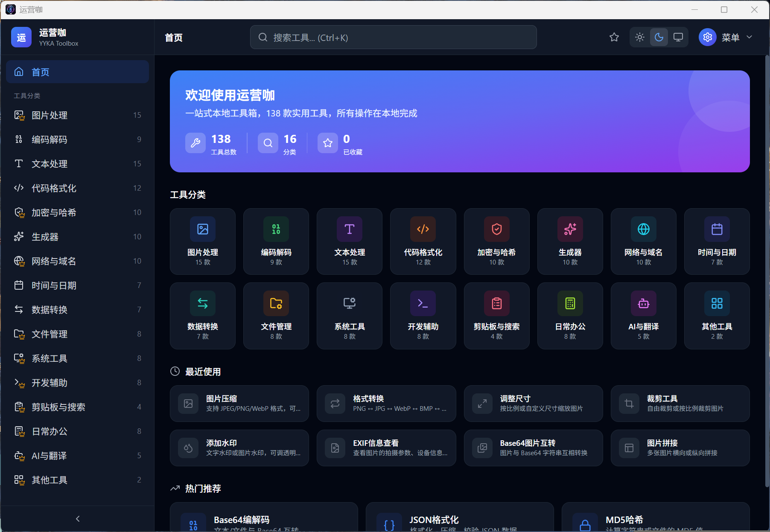The image size is (770, 532).
Task: Click sidebar AI与翻译 icon
Action: point(19,456)
